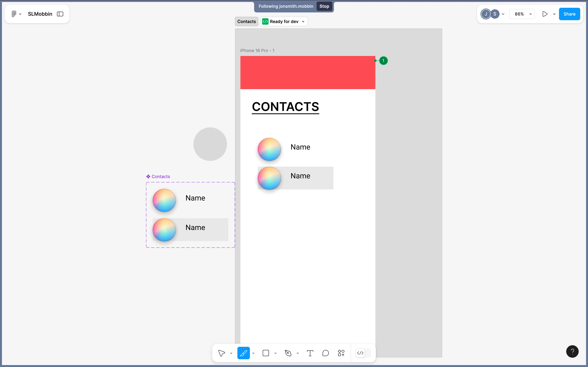
Task: Open the Resources components tool
Action: click(341, 353)
